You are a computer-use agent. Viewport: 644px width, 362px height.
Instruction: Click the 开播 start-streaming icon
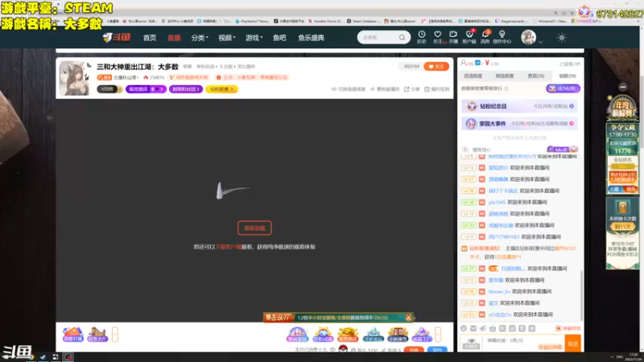pos(453,37)
